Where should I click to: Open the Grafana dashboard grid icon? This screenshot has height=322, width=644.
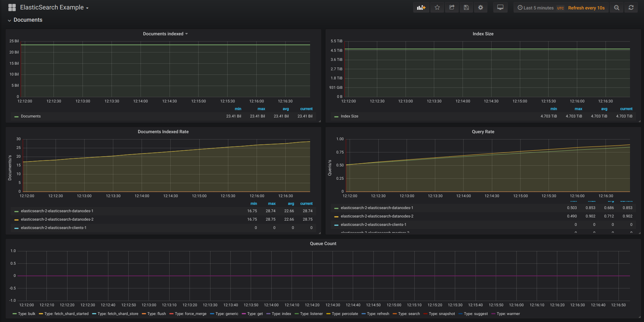click(12, 8)
